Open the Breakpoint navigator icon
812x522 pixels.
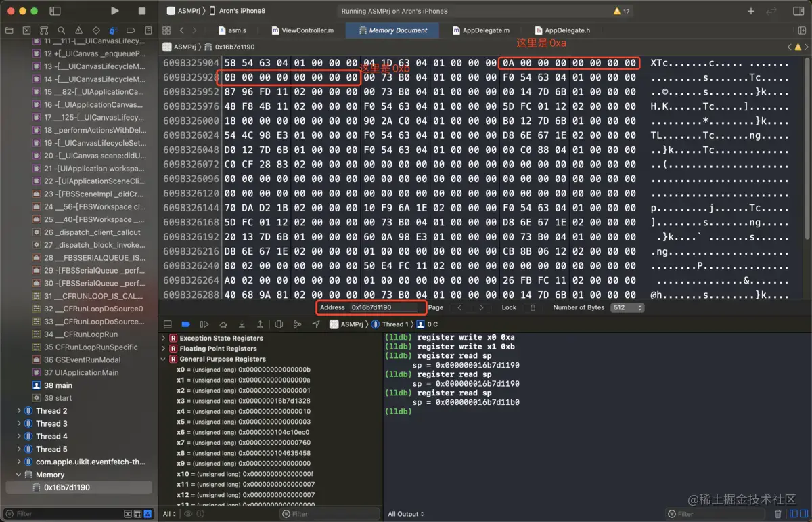click(x=131, y=30)
